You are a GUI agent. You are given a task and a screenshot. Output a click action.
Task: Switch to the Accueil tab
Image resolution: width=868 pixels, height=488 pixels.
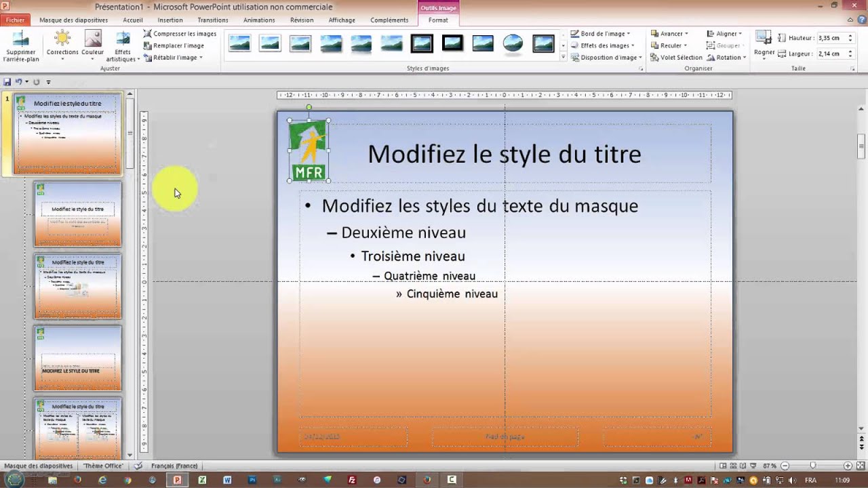tap(133, 20)
